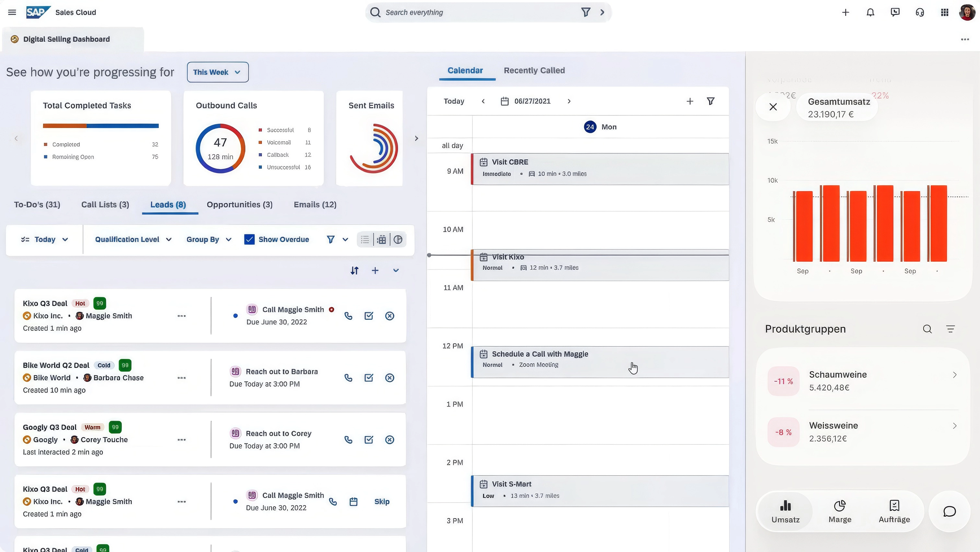Image resolution: width=980 pixels, height=552 pixels.
Task: Filter the Produktgruppen list
Action: point(950,329)
